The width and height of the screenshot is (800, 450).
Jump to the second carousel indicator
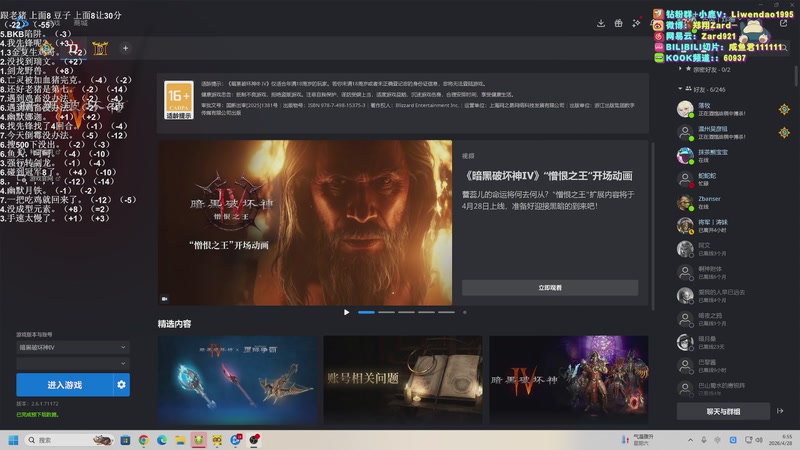click(386, 312)
